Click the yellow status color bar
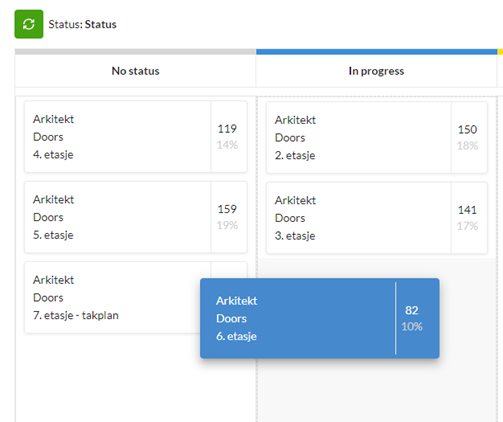The width and height of the screenshot is (503, 422). [x=500, y=52]
